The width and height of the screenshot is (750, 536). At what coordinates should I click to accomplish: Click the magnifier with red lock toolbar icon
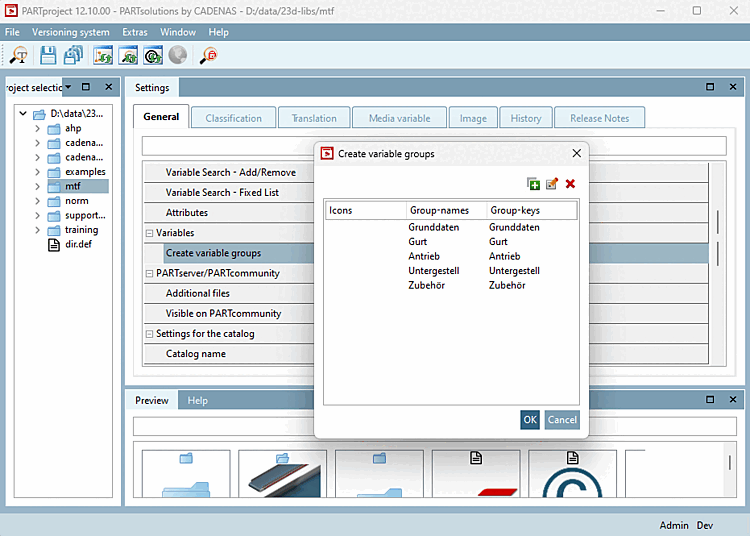tap(209, 55)
